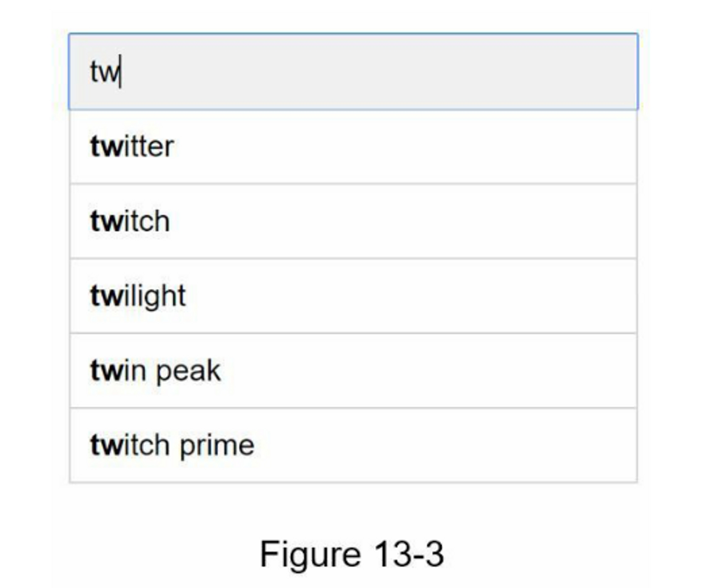Viewport: 712px width, 588px height.
Task: Click the word "peak" in fourth suggestion
Action: coord(189,371)
